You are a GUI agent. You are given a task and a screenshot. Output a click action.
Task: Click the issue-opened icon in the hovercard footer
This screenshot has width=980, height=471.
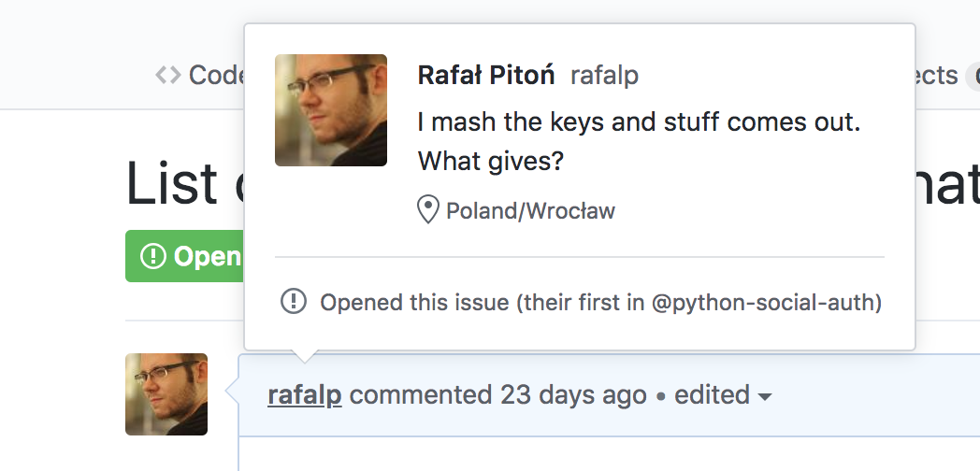(294, 302)
